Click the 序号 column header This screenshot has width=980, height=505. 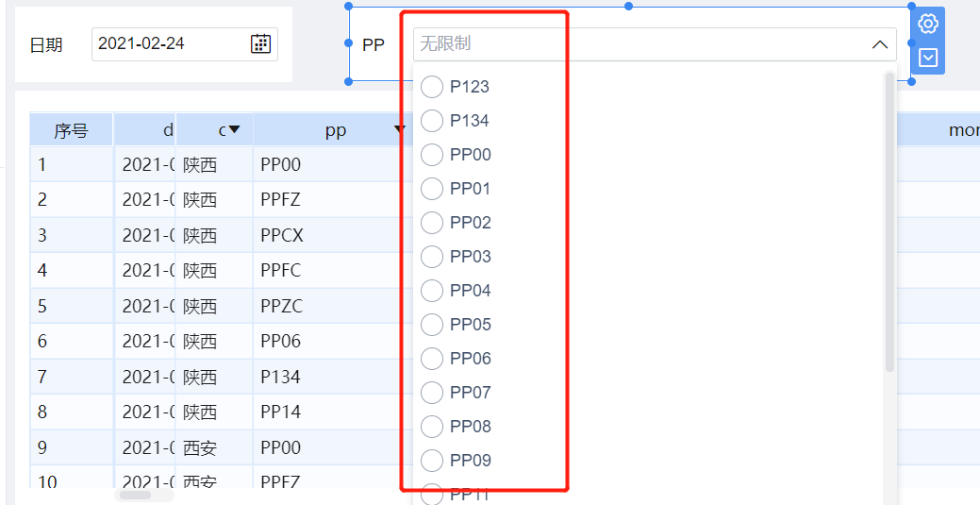tap(72, 129)
